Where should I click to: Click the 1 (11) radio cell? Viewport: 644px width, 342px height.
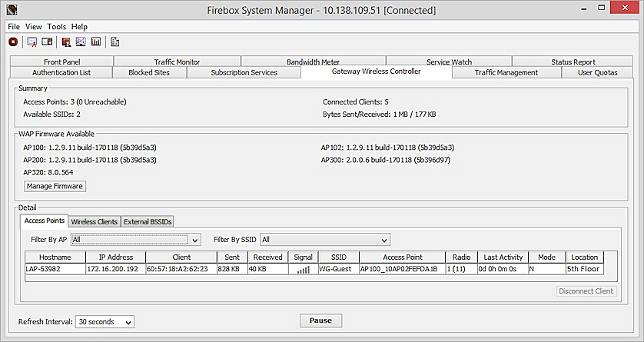coord(462,269)
